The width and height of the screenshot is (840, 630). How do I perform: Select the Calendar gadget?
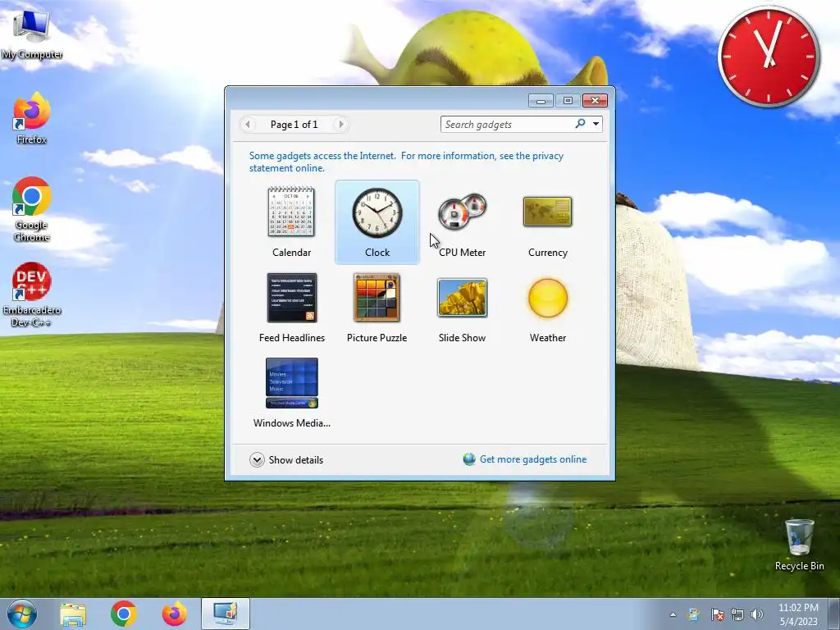point(291,222)
